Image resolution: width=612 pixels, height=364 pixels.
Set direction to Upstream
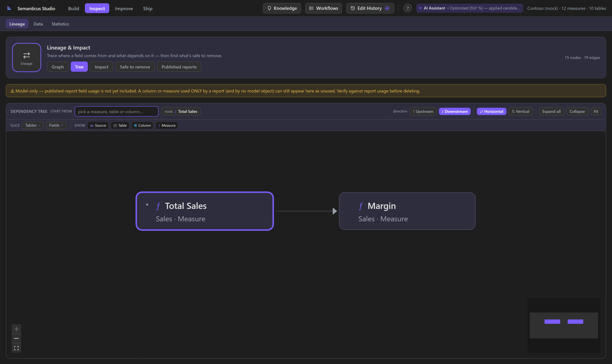tap(423, 111)
